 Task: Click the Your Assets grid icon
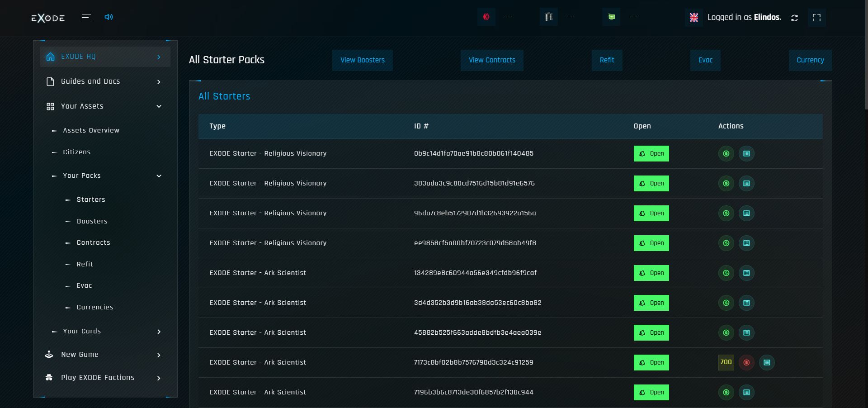[x=50, y=106]
